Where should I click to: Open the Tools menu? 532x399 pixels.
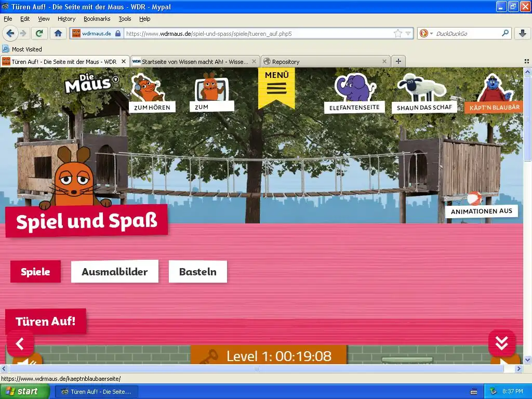[x=125, y=19]
